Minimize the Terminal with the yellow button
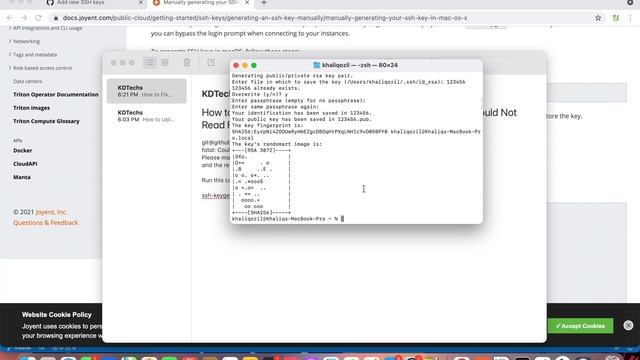This screenshot has width=640, height=360. [245, 65]
